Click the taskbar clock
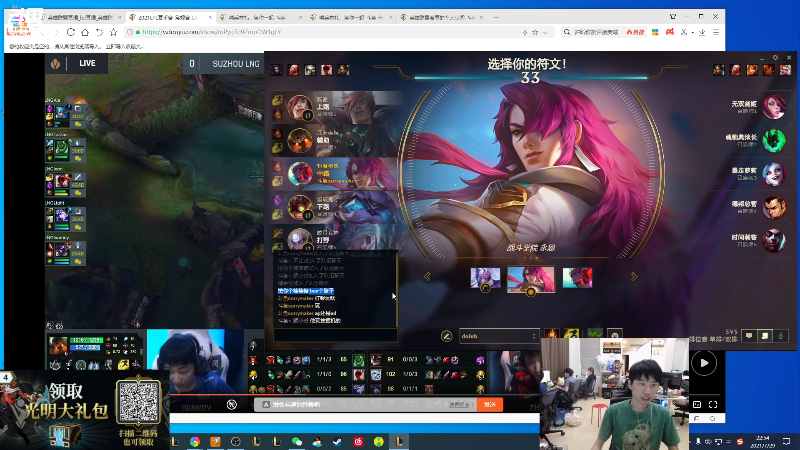Screen dimensions: 800x450 [x=763, y=441]
